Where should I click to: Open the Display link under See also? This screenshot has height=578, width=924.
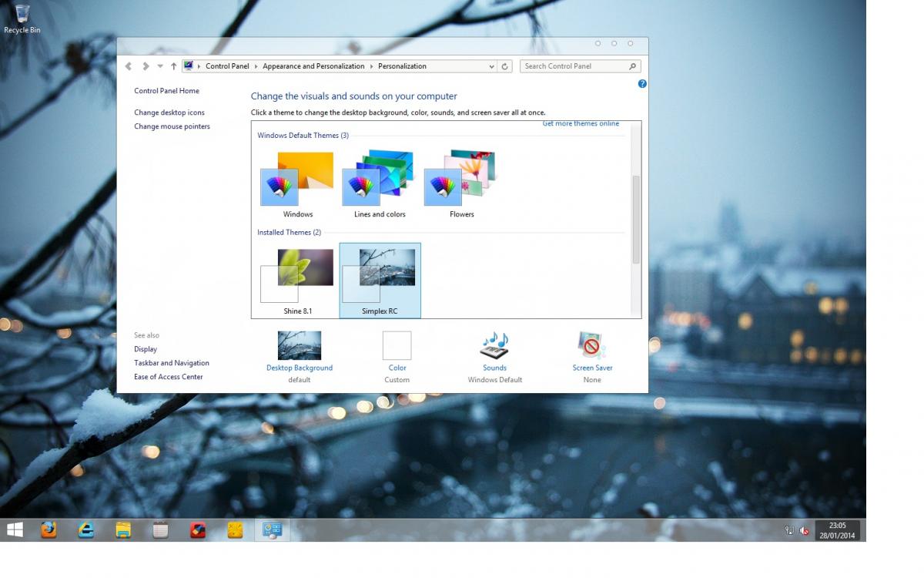pyautogui.click(x=146, y=349)
